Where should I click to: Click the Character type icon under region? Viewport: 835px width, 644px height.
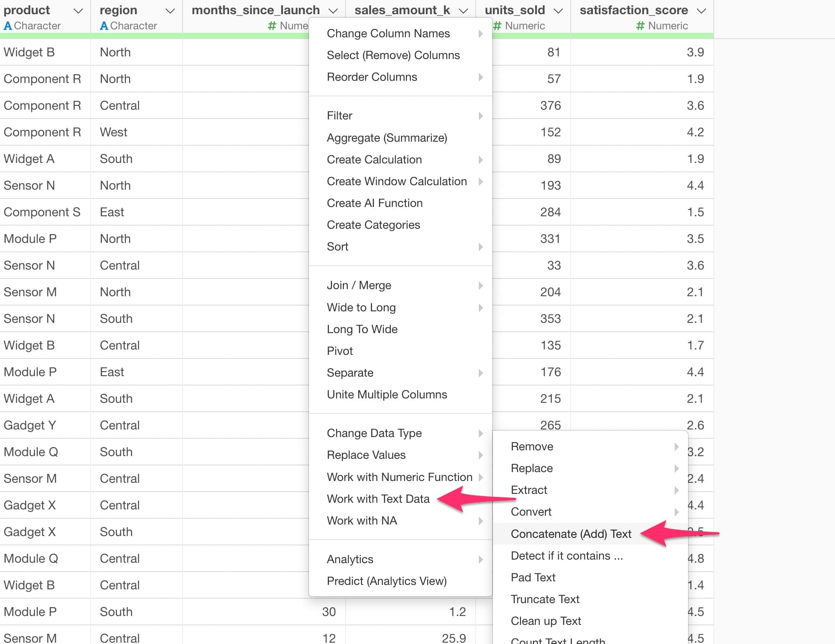104,26
